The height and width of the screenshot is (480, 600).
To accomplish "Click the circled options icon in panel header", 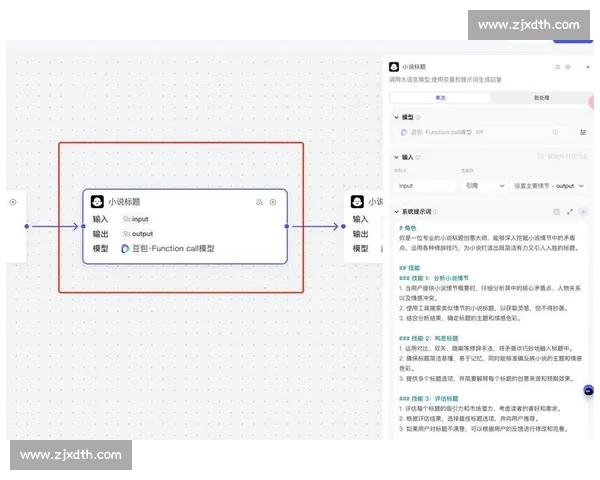I will point(568,67).
